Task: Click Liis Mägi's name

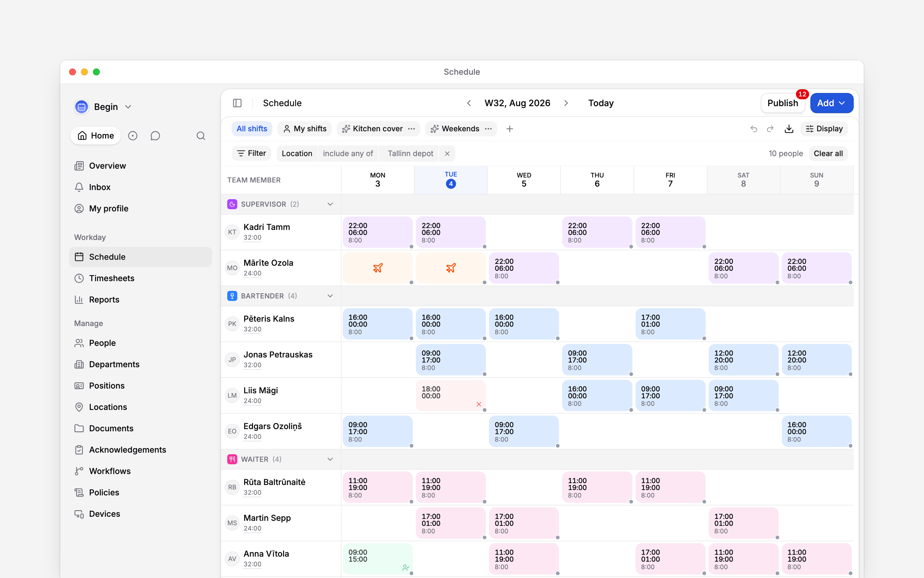Action: coord(261,390)
